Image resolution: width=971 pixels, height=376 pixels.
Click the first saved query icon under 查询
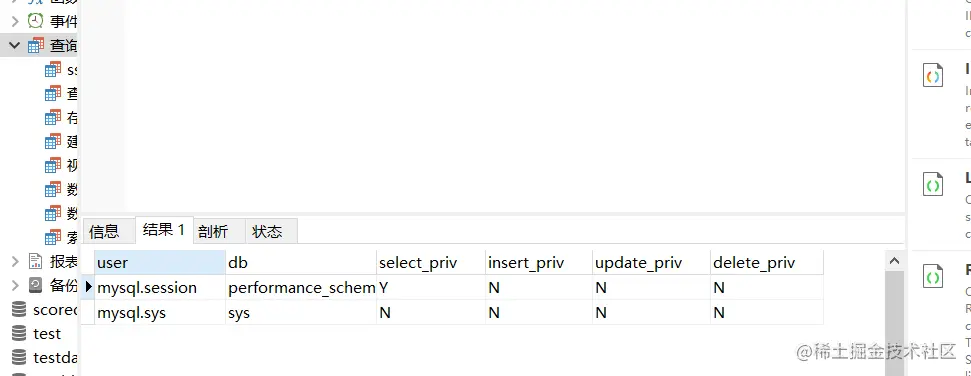pos(53,69)
